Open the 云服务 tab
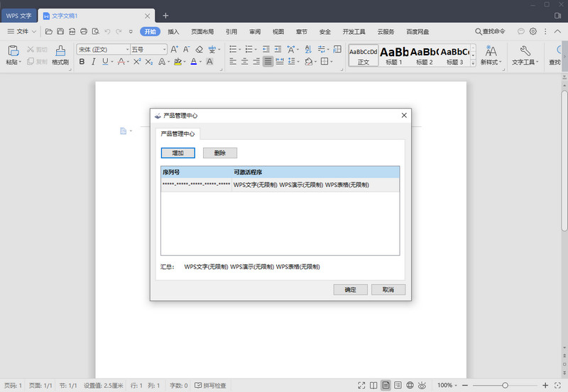The width and height of the screenshot is (568, 392). 386,31
